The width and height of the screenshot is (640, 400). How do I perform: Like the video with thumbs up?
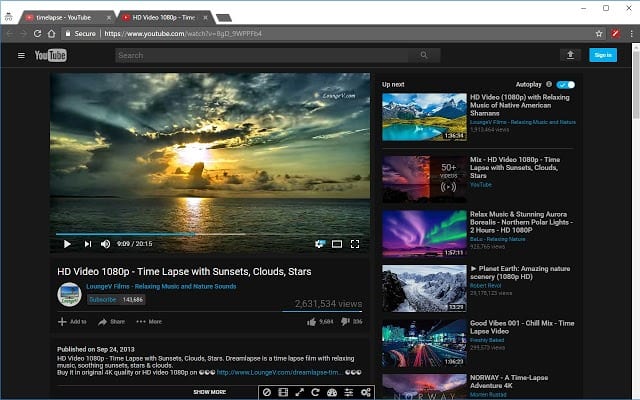311,321
